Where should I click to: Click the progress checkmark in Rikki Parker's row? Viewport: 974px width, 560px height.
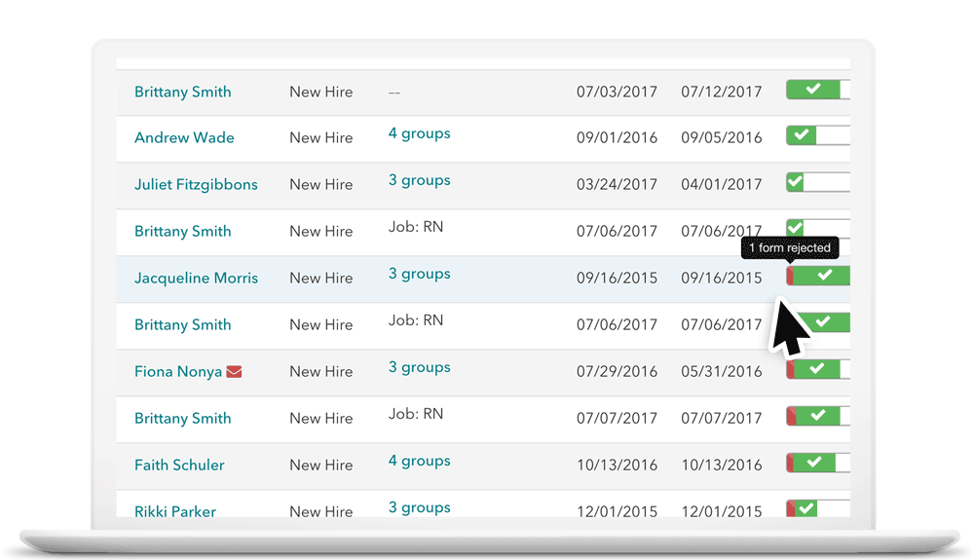point(806,508)
